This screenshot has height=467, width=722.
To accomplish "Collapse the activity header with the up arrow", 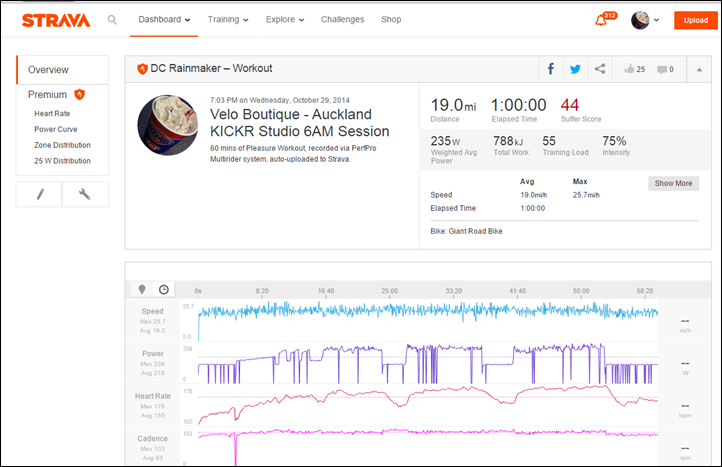I will coord(699,70).
